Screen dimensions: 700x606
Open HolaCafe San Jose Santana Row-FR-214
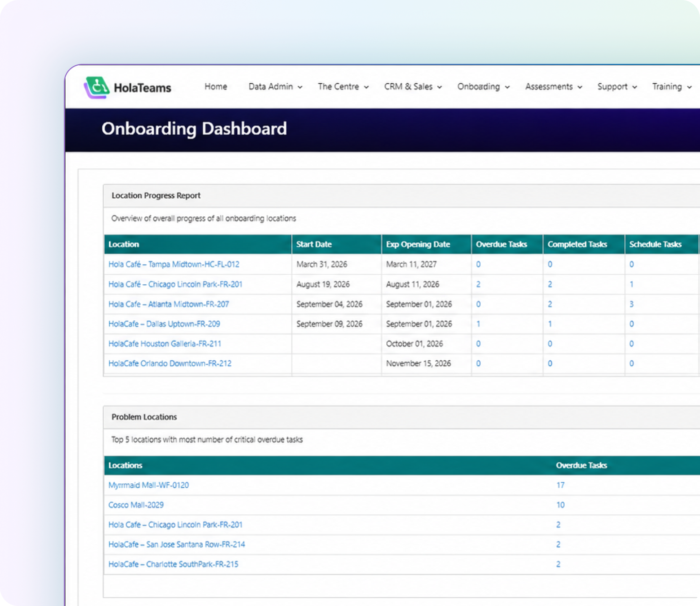177,544
